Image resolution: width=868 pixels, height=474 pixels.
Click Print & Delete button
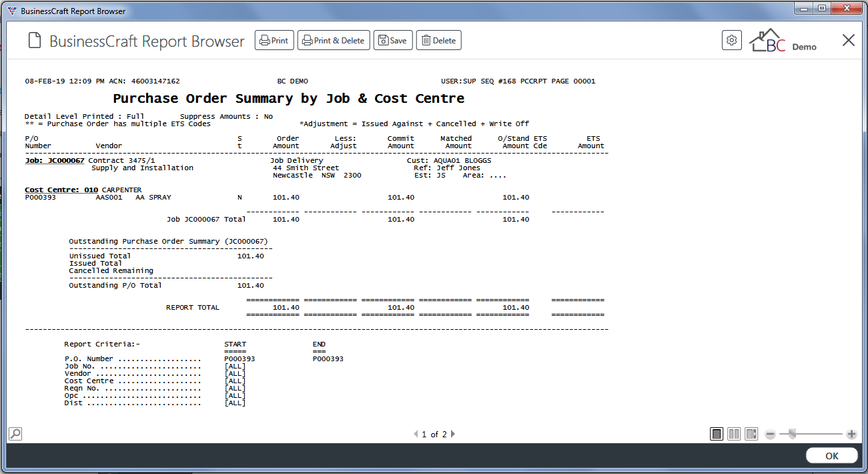(x=334, y=41)
